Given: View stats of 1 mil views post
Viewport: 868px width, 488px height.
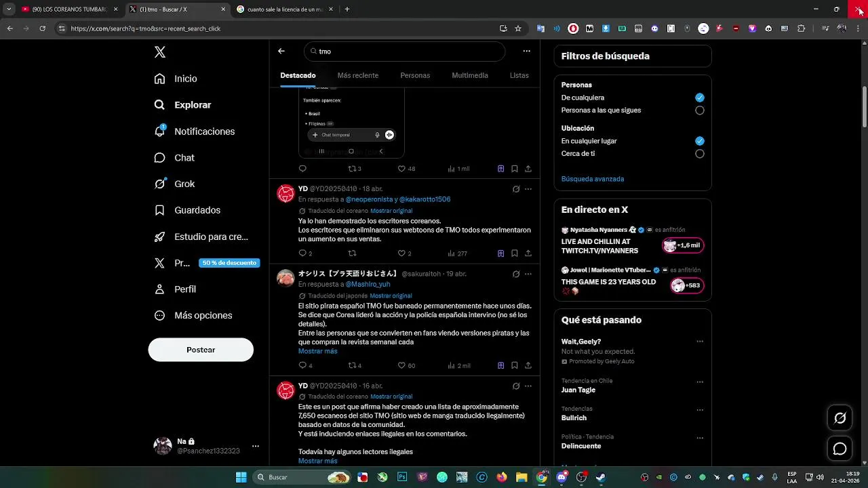Looking at the screenshot, I should click(458, 169).
